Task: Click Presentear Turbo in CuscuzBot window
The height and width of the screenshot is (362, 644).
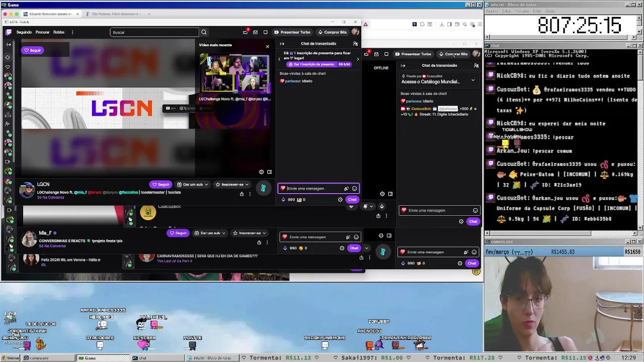Action: pyautogui.click(x=413, y=54)
